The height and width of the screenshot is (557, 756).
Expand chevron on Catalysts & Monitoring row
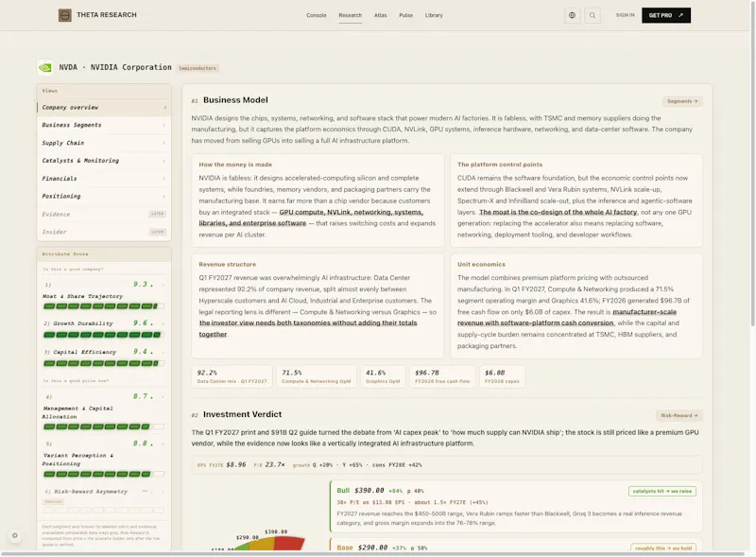pos(163,161)
